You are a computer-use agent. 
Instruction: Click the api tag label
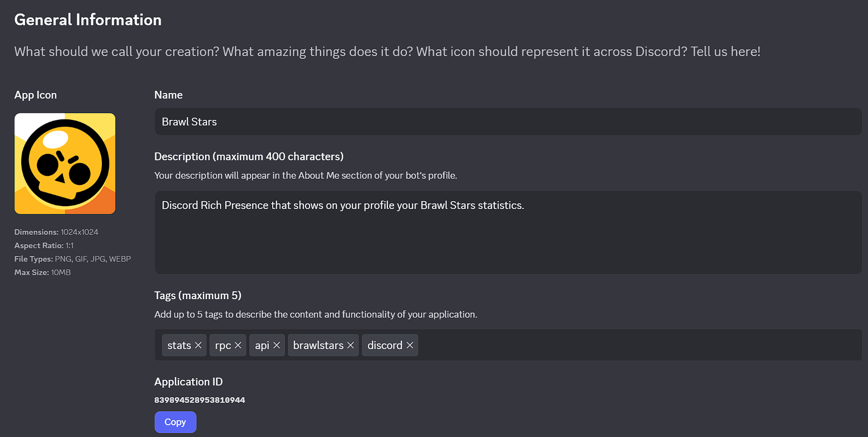[x=262, y=346]
